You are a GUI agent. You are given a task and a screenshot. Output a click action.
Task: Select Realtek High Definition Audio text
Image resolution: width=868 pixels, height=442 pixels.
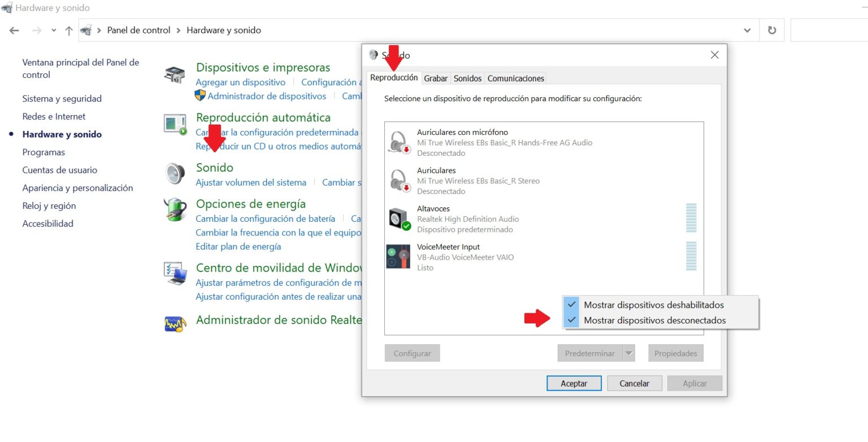coord(468,219)
